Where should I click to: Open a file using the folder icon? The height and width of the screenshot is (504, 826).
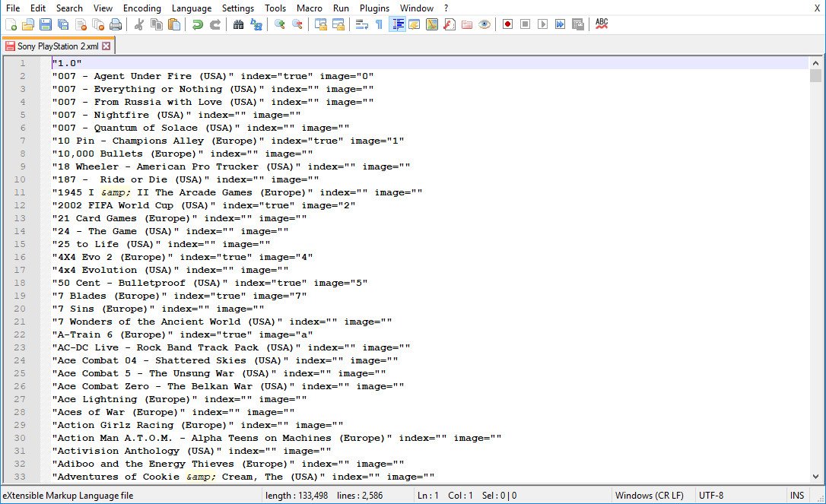(28, 24)
